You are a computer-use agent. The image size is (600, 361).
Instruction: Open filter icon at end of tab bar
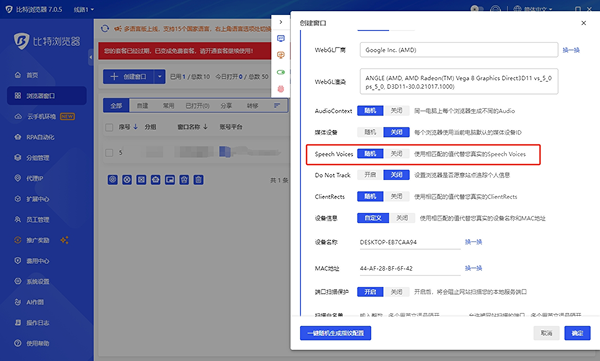pos(277,106)
